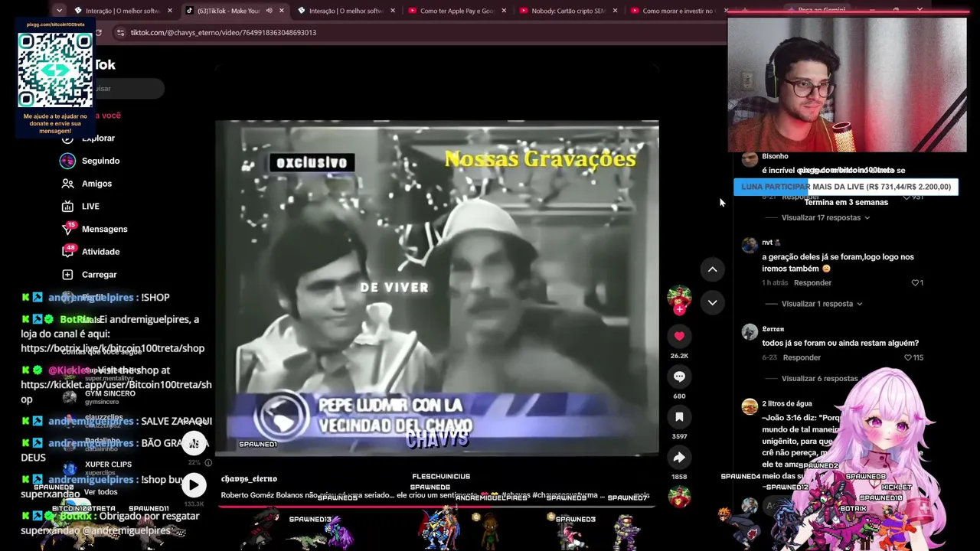This screenshot has width=980, height=551.
Task: Click the tiktok.com address bar URL
Action: (223, 33)
